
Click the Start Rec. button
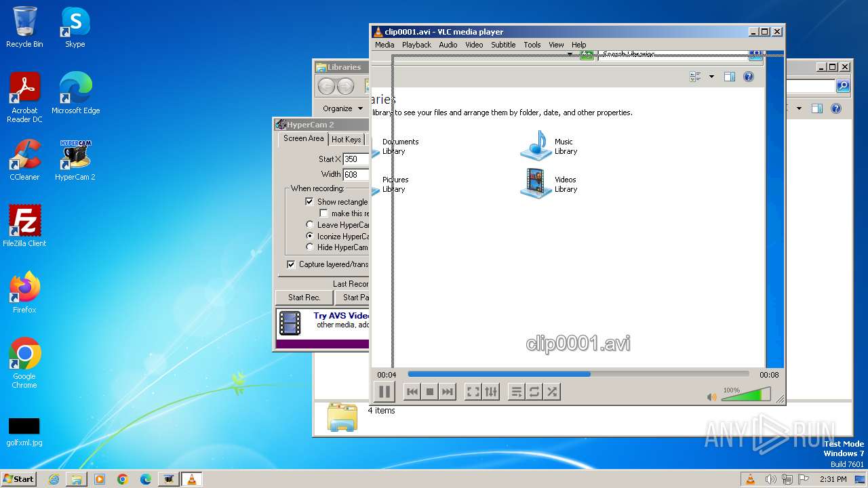304,298
